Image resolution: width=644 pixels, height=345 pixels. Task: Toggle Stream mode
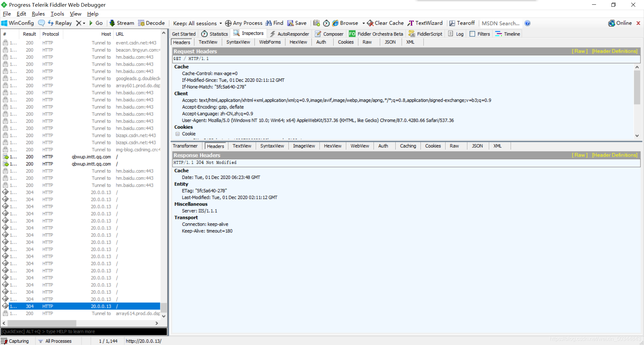(121, 23)
